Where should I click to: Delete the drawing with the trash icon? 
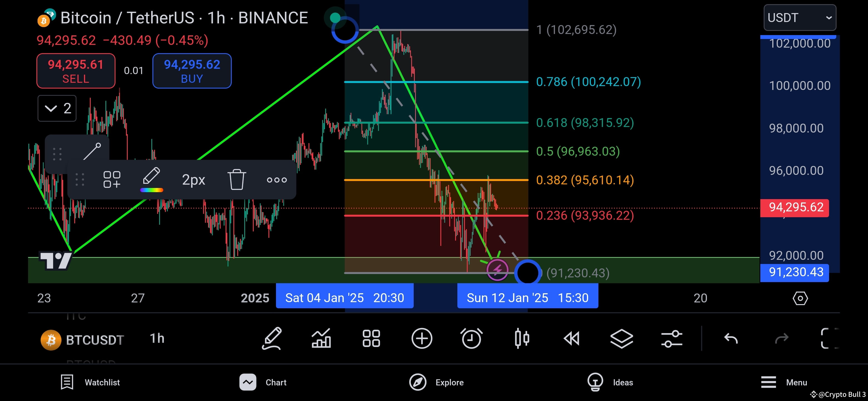click(x=237, y=180)
